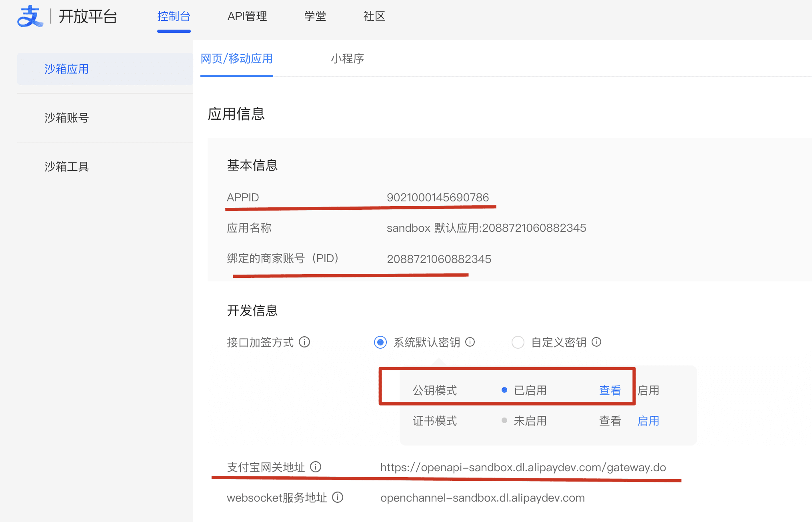Image resolution: width=812 pixels, height=522 pixels.
Task: Click the gateway.do URL text
Action: [x=523, y=467]
